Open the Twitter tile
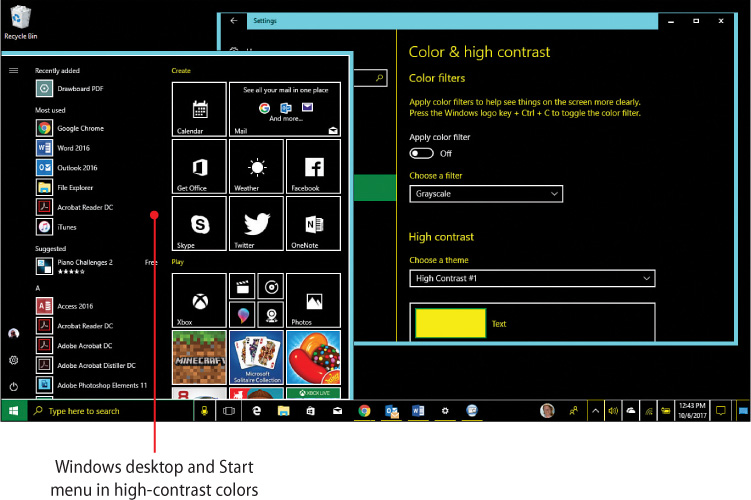Viewport: 751px width, 500px height. click(x=256, y=224)
